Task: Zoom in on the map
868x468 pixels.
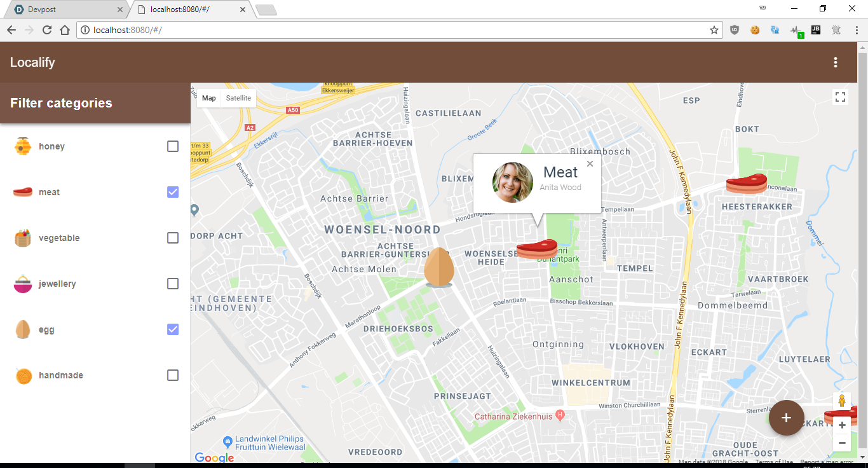Action: pyautogui.click(x=842, y=425)
